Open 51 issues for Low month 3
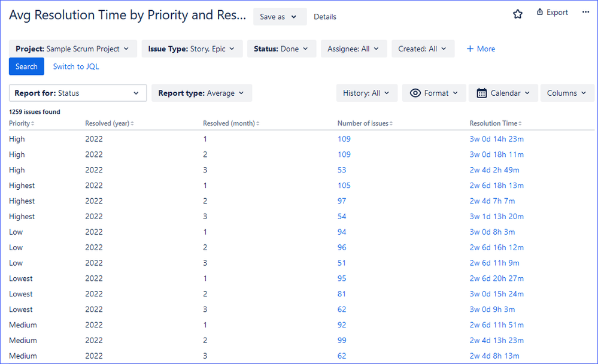The image size is (598, 364). click(x=342, y=263)
